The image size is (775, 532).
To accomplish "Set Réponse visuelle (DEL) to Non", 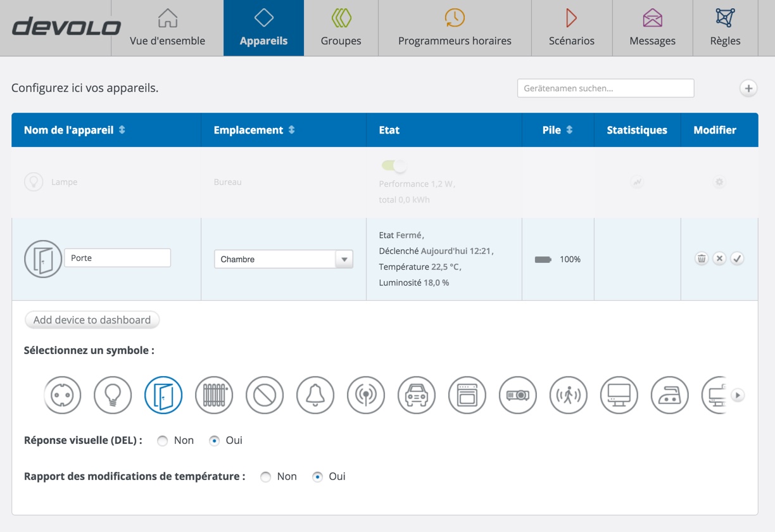I will coord(163,441).
